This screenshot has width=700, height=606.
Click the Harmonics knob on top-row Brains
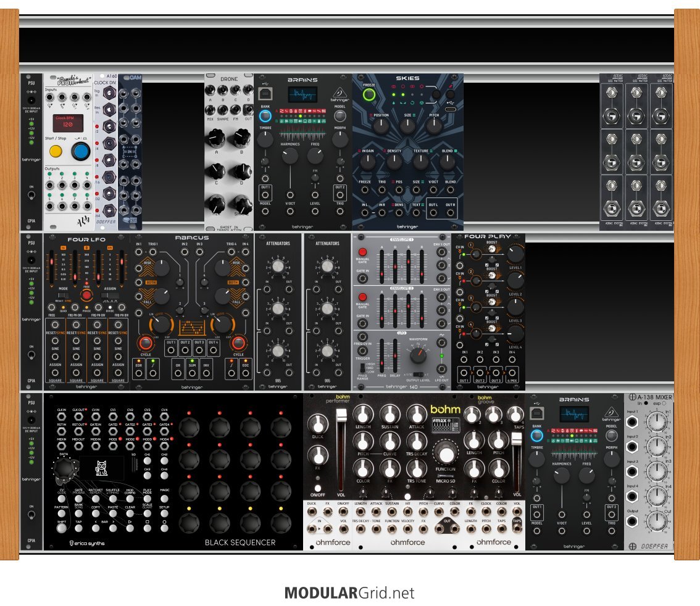click(x=290, y=156)
